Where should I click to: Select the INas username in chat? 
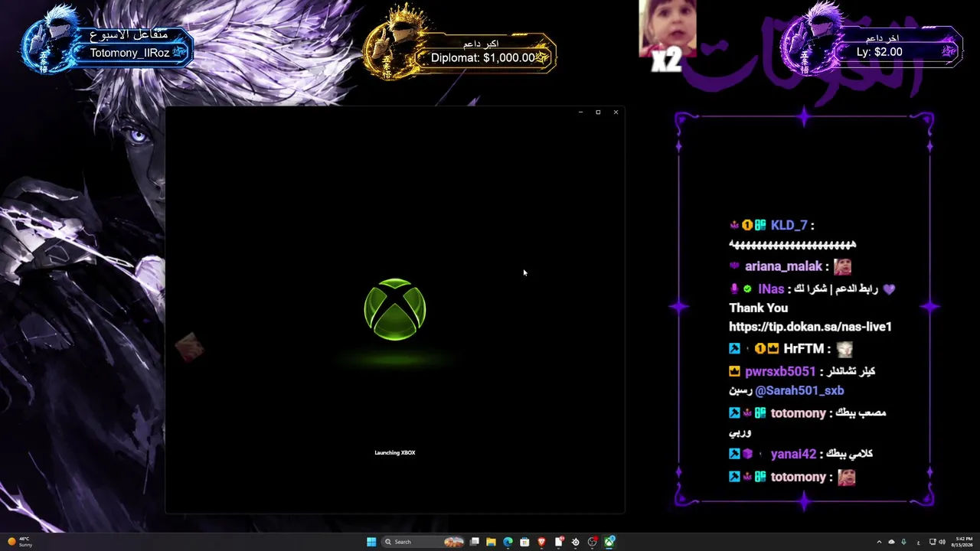click(x=771, y=289)
